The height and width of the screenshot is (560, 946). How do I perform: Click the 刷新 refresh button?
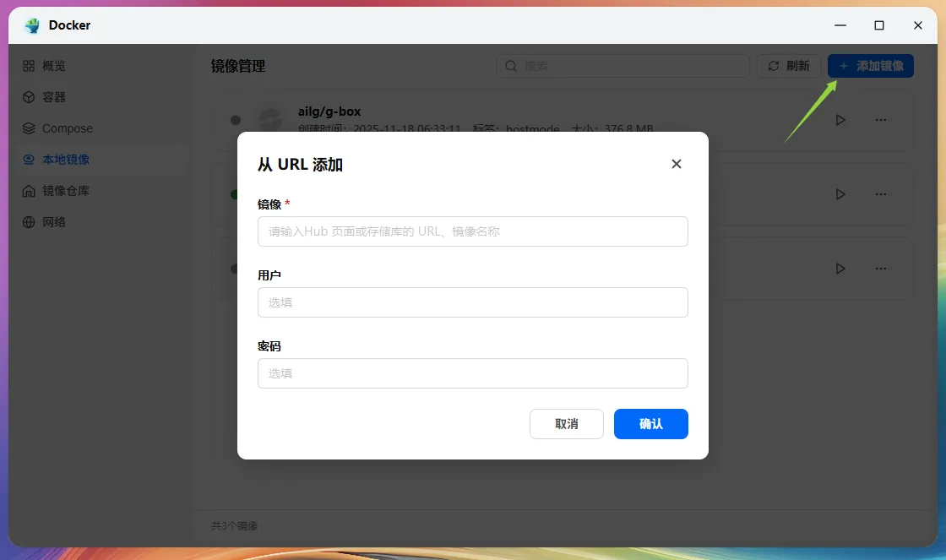[787, 66]
